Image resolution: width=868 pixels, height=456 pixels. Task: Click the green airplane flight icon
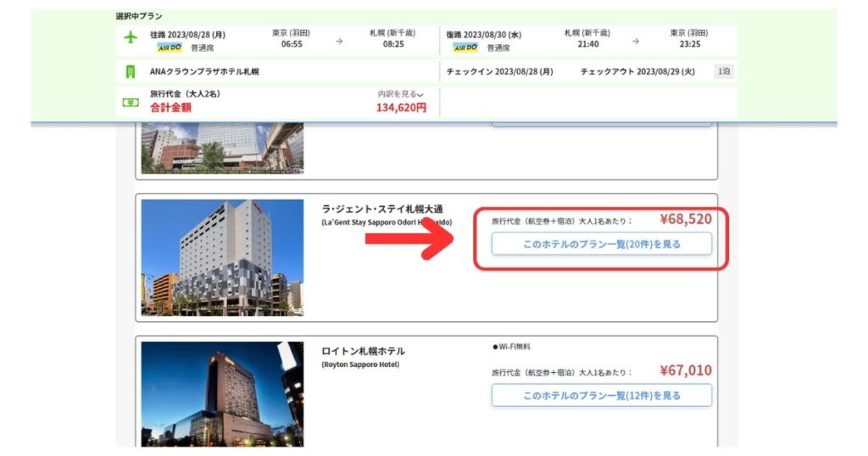pyautogui.click(x=131, y=37)
